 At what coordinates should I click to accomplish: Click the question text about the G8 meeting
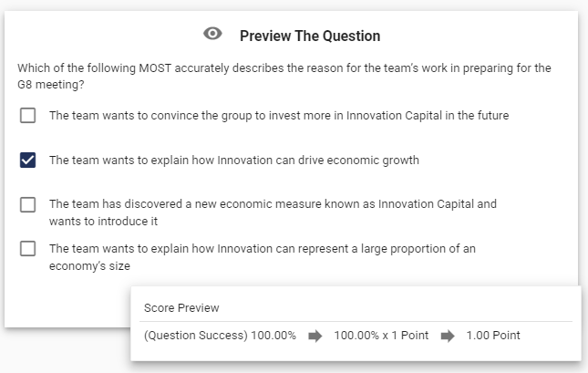point(284,77)
